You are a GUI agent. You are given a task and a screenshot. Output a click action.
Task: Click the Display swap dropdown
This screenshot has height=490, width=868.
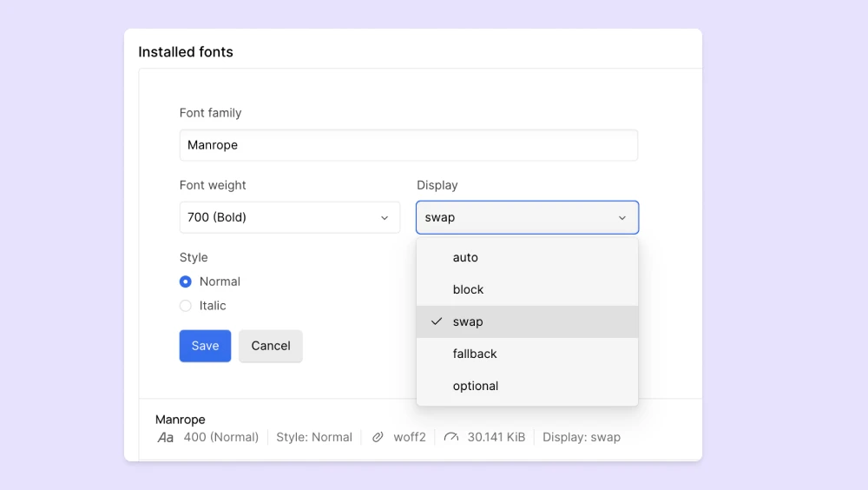coord(527,217)
